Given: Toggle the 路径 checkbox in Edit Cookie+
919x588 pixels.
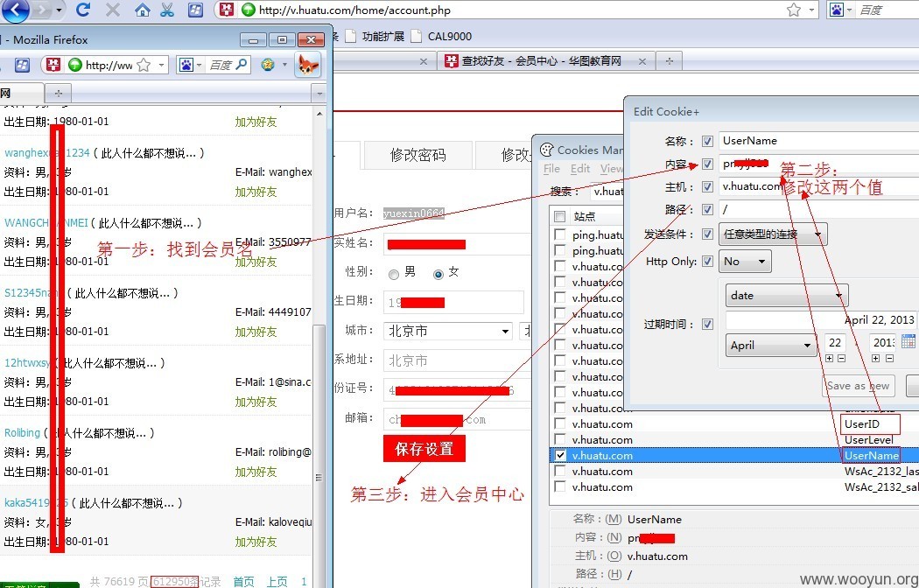Looking at the screenshot, I should click(707, 210).
